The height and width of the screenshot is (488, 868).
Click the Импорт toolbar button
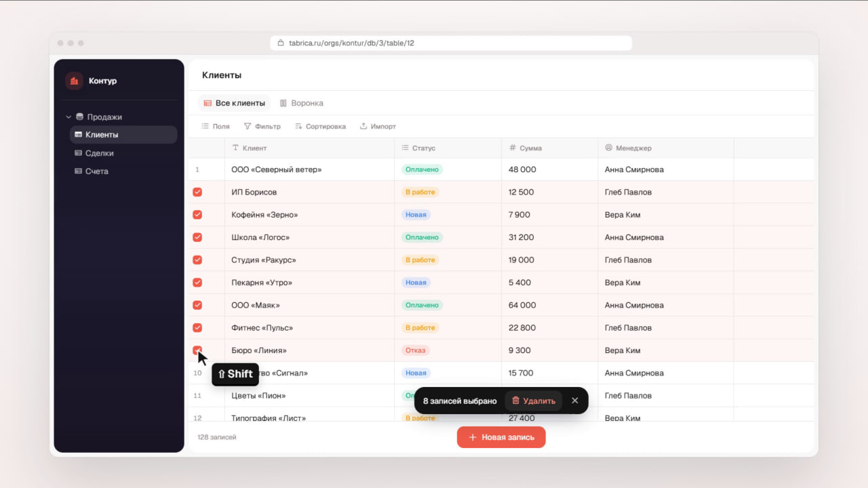pyautogui.click(x=378, y=126)
